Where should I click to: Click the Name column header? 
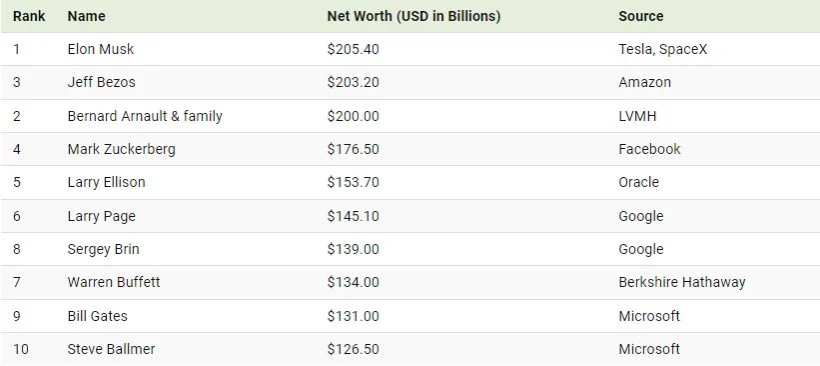pos(86,16)
